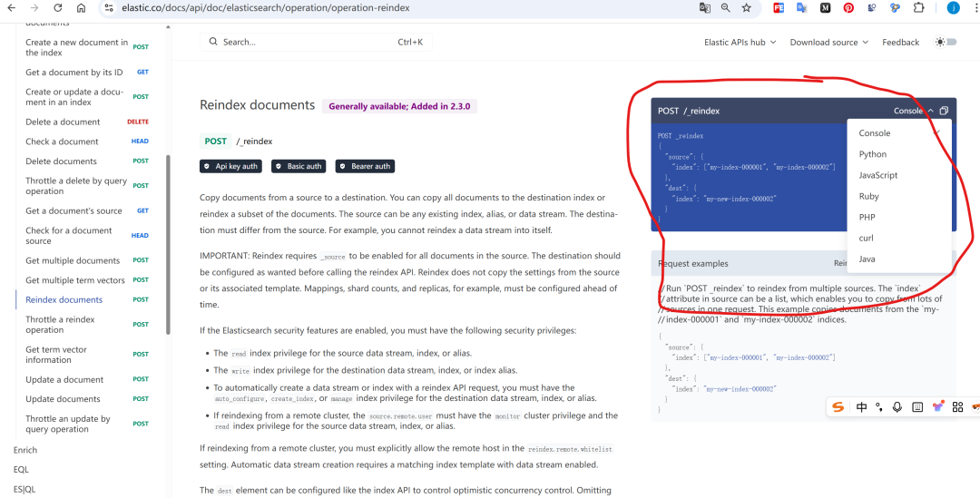Open Throttle an update by query operation
This screenshot has width=980, height=498.
coord(67,425)
